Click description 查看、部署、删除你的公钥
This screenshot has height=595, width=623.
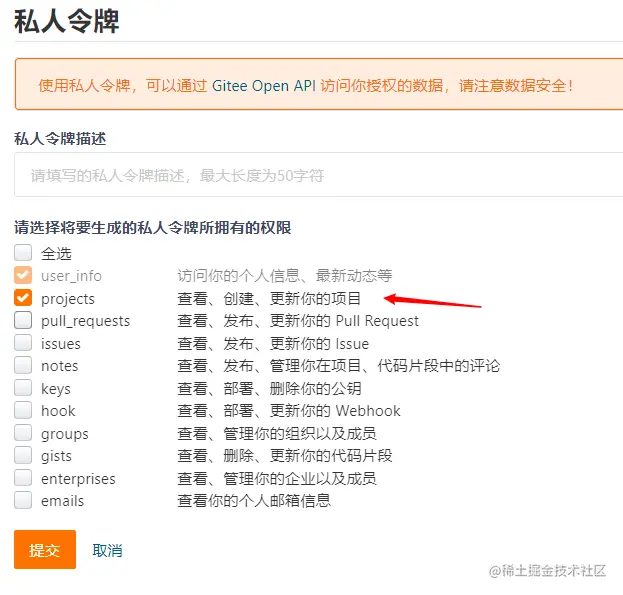[269, 388]
